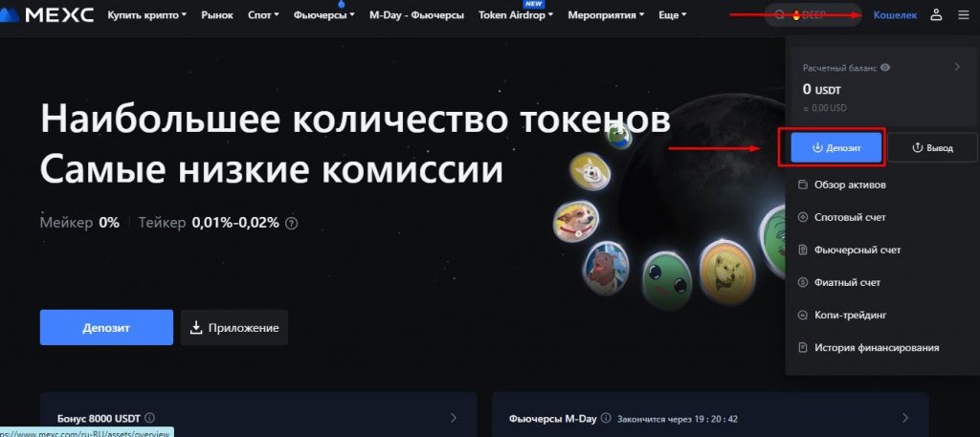Viewport: 980px width, 437px height.
Task: Click the Обзор активов wallet icon
Action: [803, 185]
